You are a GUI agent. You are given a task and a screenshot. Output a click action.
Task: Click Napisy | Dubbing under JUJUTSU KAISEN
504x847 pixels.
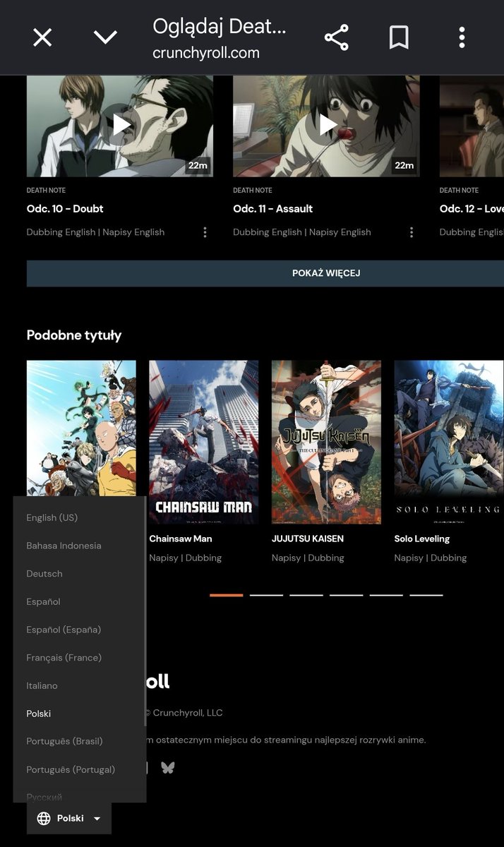pos(308,558)
